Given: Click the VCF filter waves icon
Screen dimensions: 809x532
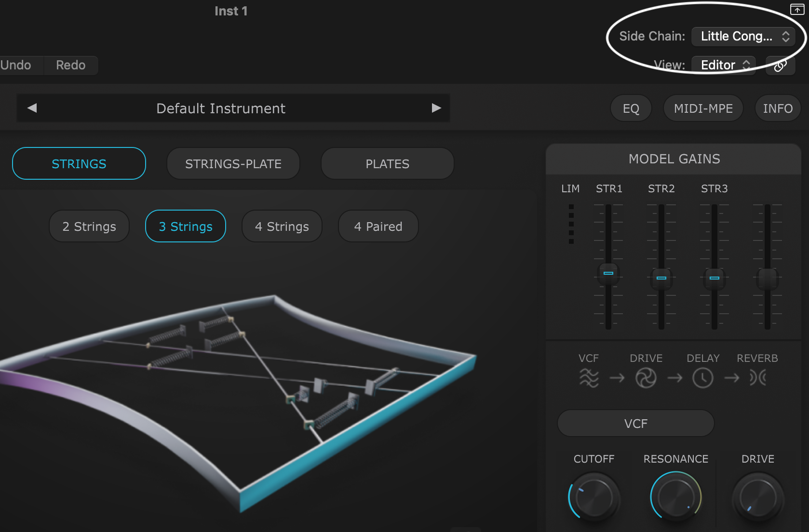Looking at the screenshot, I should [x=589, y=378].
